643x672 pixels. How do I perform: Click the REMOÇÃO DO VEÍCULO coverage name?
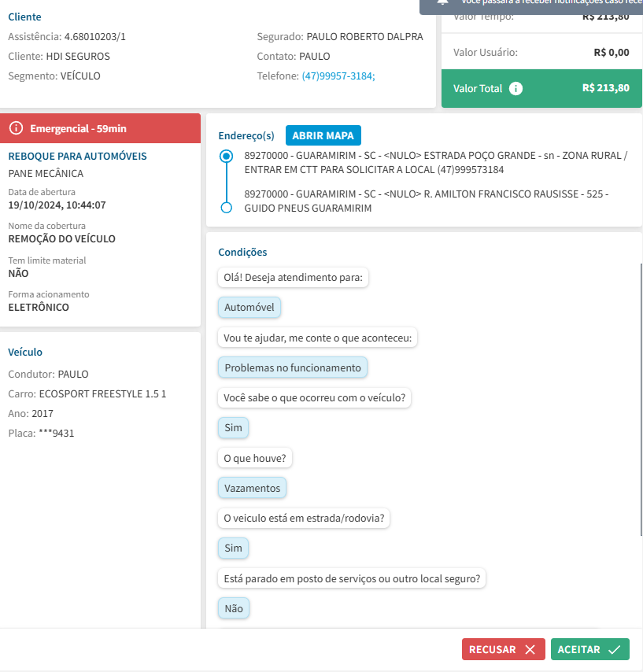tap(61, 238)
